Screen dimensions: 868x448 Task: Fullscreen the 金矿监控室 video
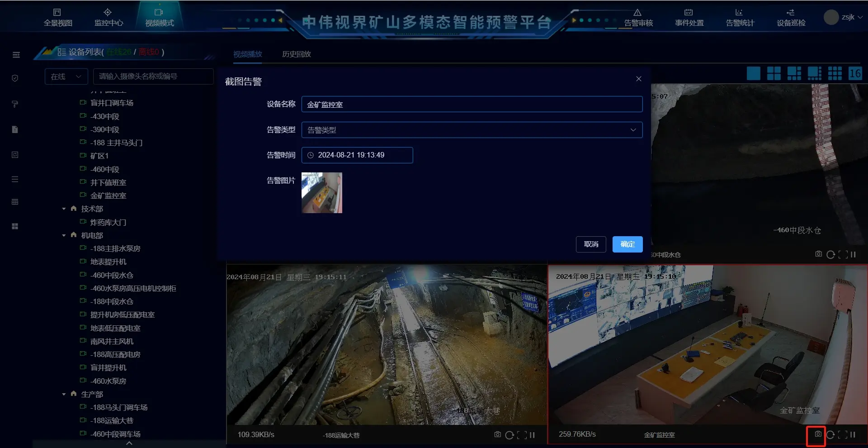tap(843, 435)
